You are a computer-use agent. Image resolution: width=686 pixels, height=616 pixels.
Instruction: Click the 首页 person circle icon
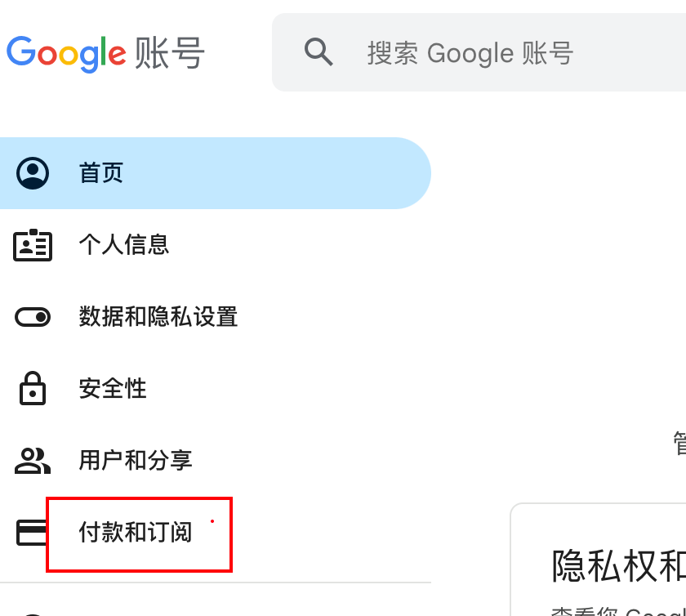pyautogui.click(x=33, y=173)
